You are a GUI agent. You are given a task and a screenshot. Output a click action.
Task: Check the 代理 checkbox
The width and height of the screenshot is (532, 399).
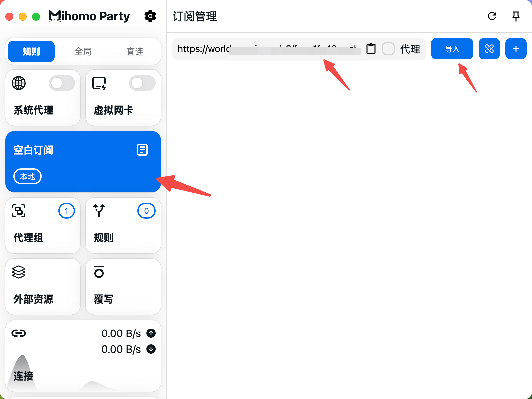(388, 49)
